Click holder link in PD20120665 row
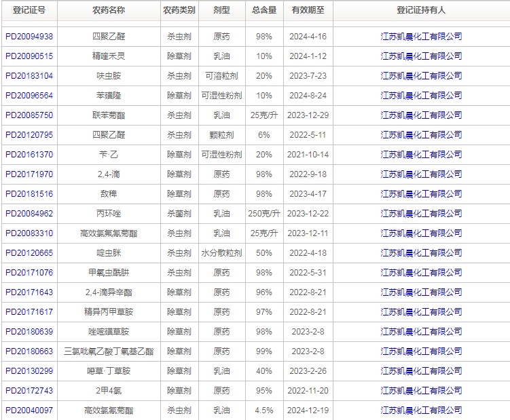510x420 pixels. click(x=421, y=253)
